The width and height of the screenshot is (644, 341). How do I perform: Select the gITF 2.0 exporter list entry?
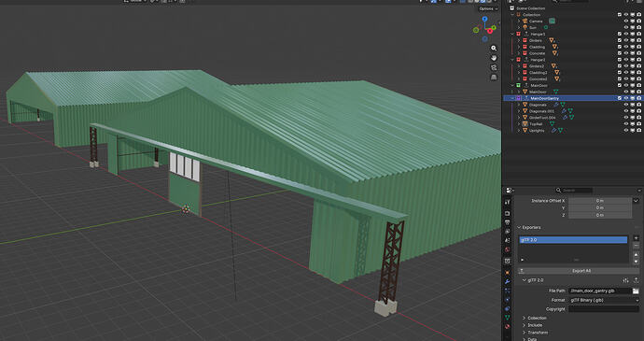(x=573, y=240)
